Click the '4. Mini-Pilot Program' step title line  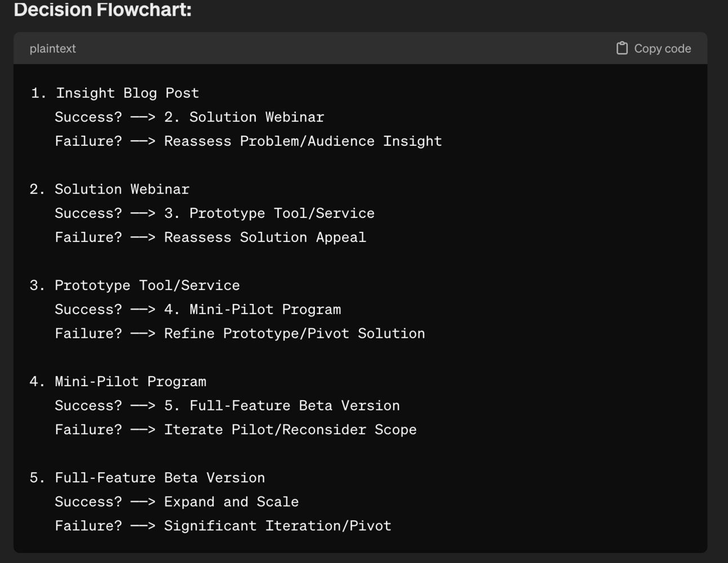coord(118,382)
